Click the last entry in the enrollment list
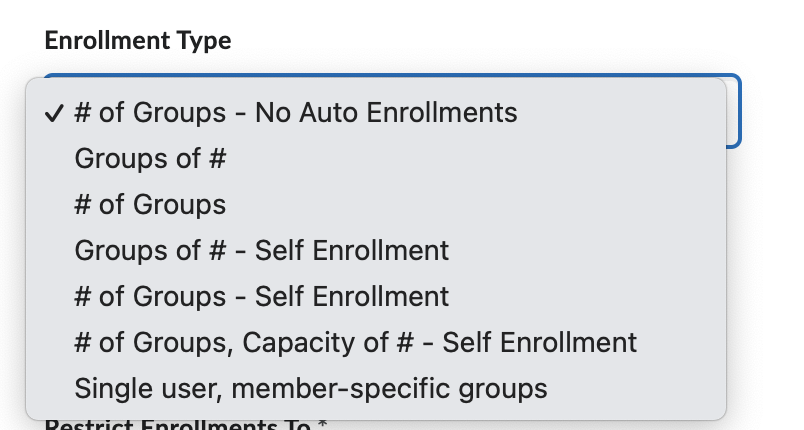The width and height of the screenshot is (804, 430). (x=310, y=387)
